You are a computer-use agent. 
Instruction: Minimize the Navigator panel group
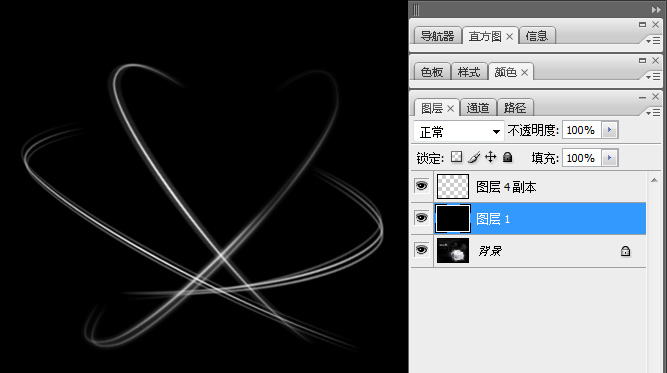642,25
